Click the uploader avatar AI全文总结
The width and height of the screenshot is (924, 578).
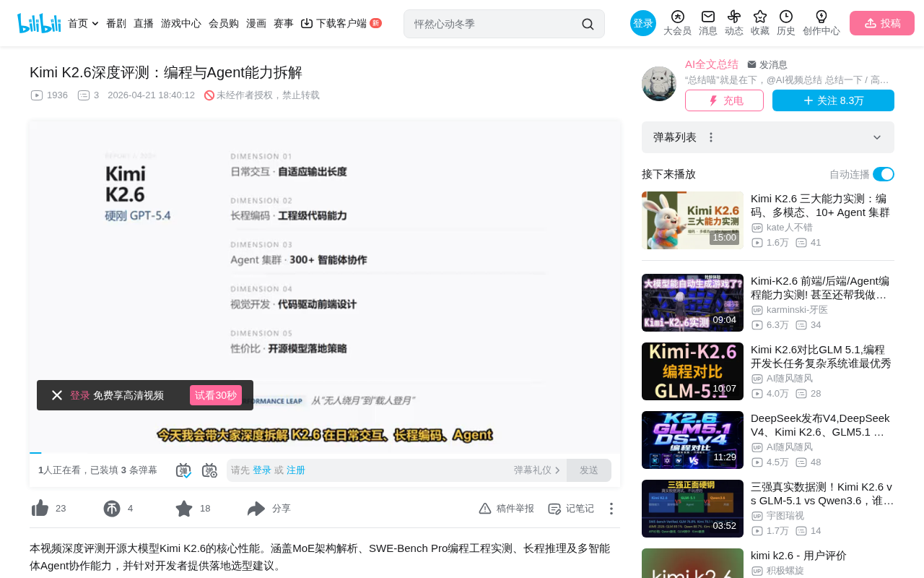coord(659,84)
